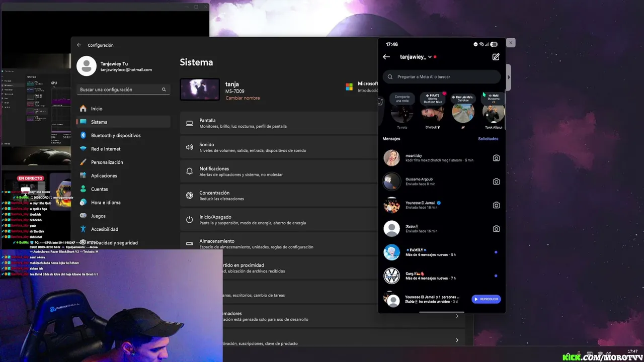
Task: Click the Concentración focus icon
Action: [190, 196]
